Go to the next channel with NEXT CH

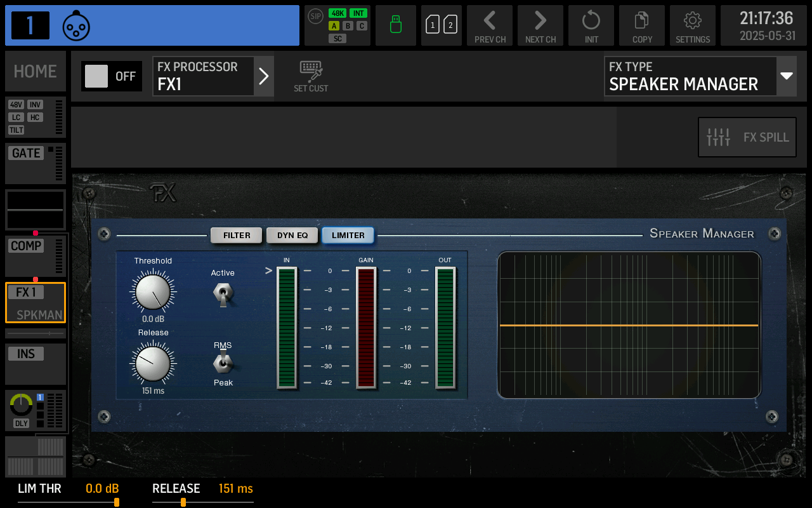pos(540,25)
